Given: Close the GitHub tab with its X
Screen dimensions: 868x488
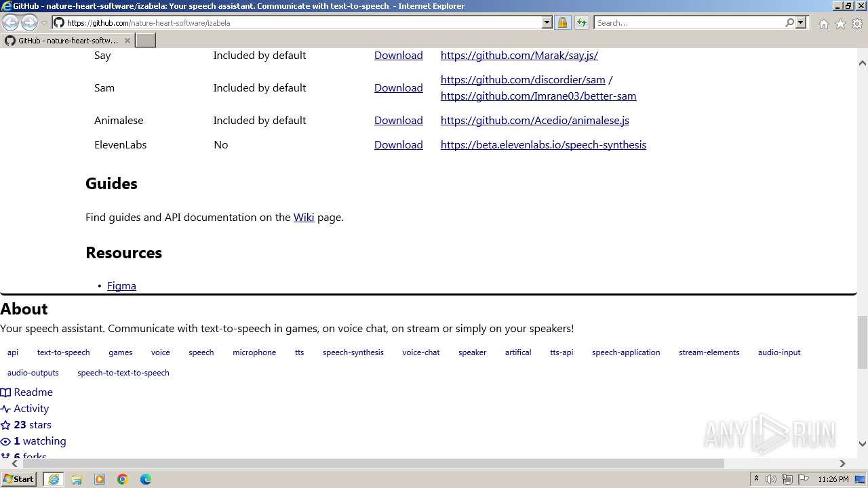Looking at the screenshot, I should tap(127, 41).
